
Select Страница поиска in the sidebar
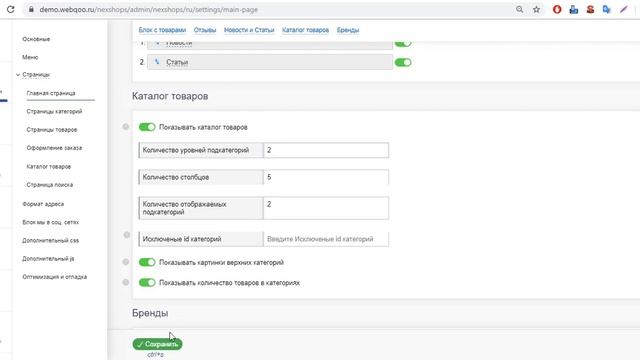pos(50,185)
